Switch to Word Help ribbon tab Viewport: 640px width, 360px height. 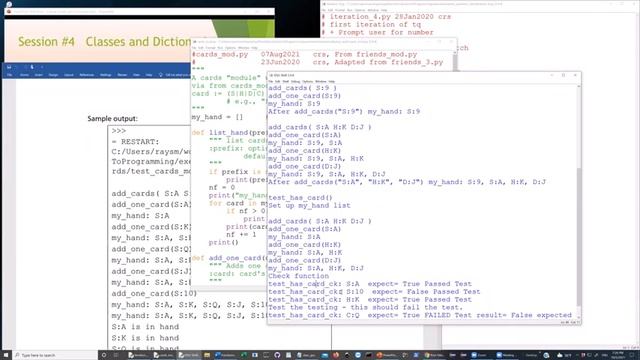(x=149, y=75)
